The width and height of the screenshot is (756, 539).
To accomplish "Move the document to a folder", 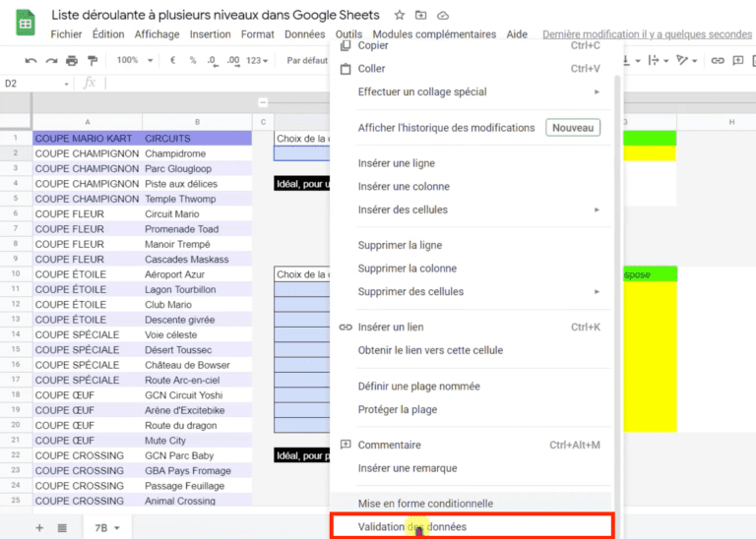I will 421,16.
